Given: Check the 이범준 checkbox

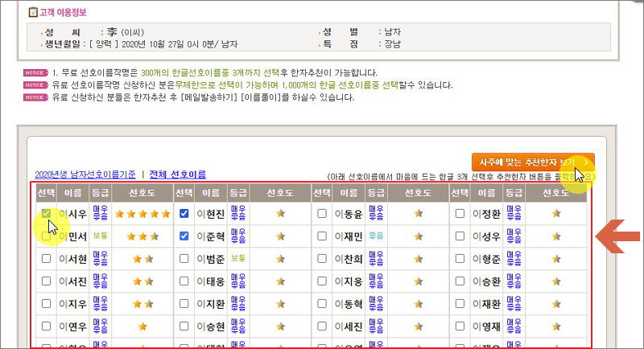Looking at the screenshot, I should pyautogui.click(x=184, y=259).
